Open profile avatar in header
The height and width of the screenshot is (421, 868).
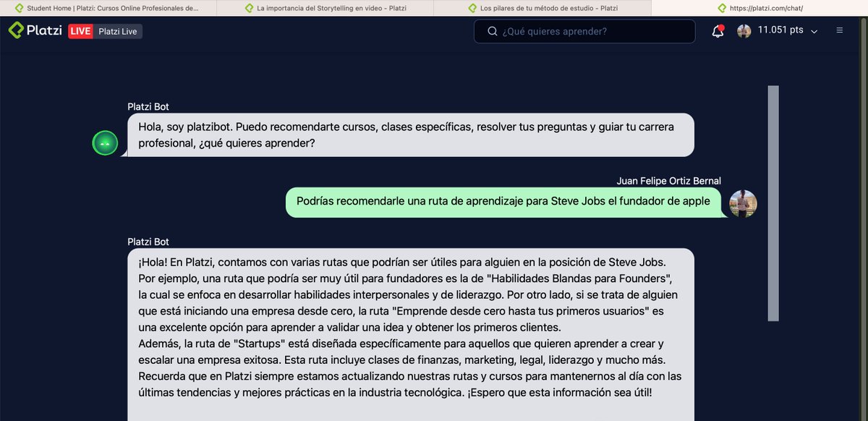pos(744,31)
